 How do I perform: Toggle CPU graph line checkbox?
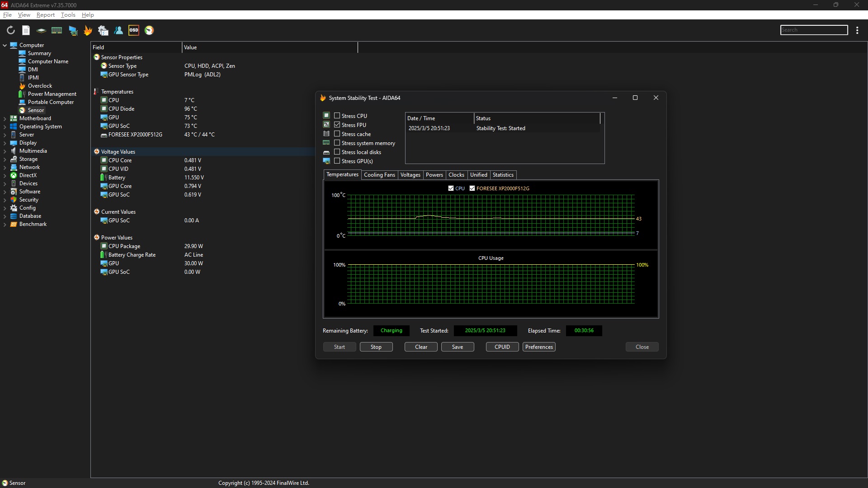coord(451,188)
